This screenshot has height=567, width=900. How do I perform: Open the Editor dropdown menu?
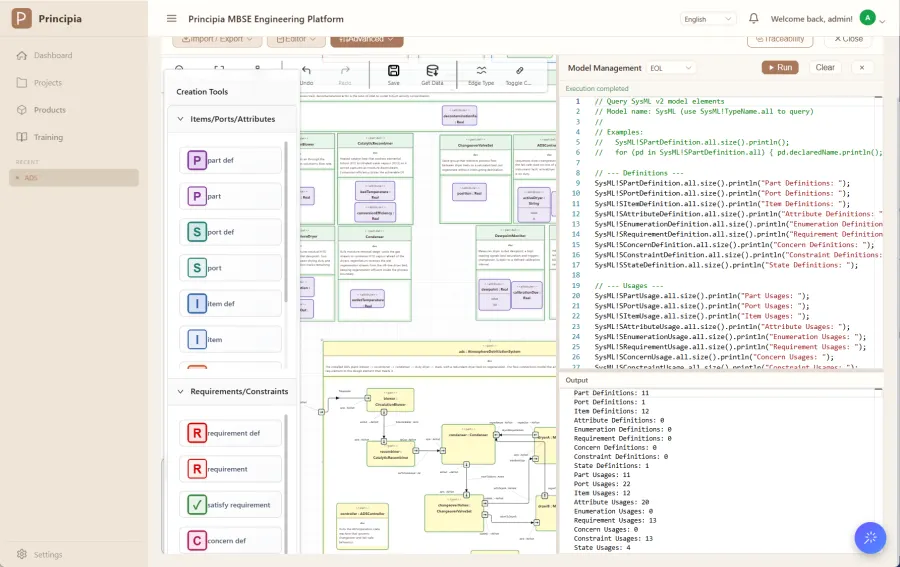point(296,40)
